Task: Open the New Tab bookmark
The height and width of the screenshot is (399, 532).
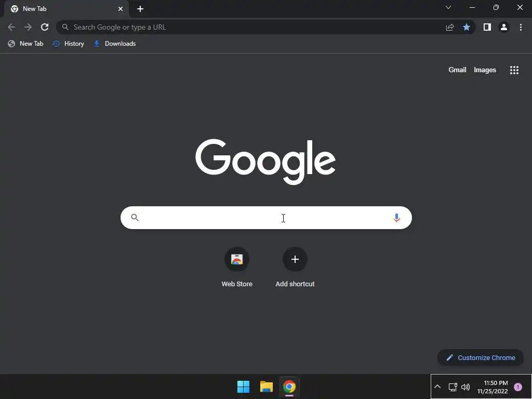Action: pos(26,44)
